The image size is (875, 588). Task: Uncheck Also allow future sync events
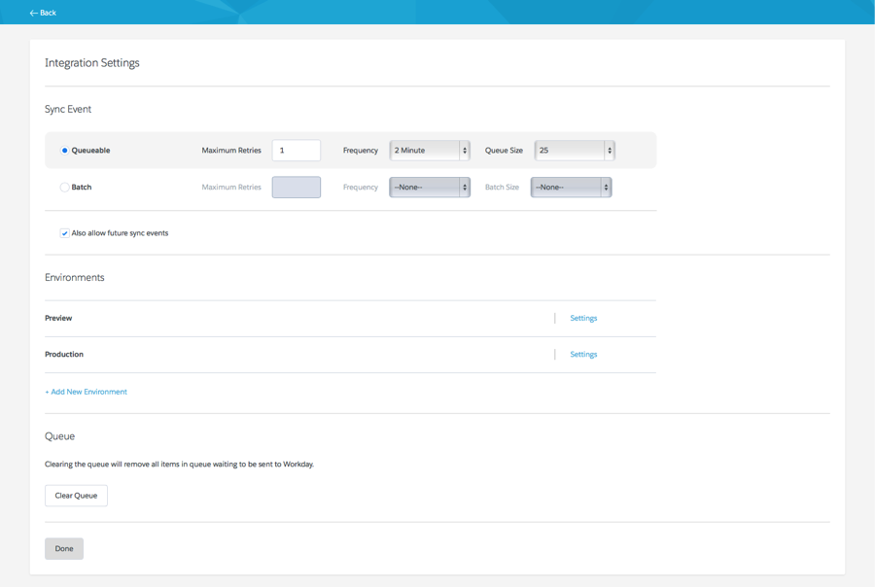click(63, 233)
